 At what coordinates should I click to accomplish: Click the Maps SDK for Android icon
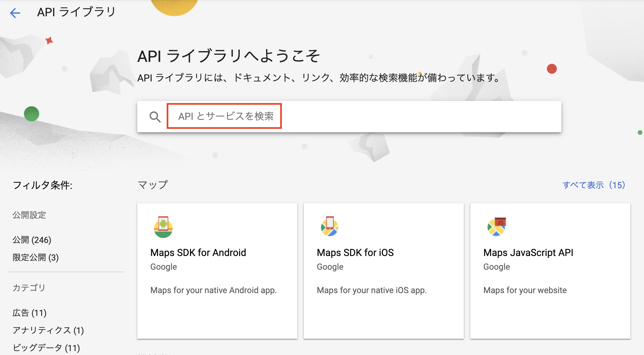(x=163, y=227)
